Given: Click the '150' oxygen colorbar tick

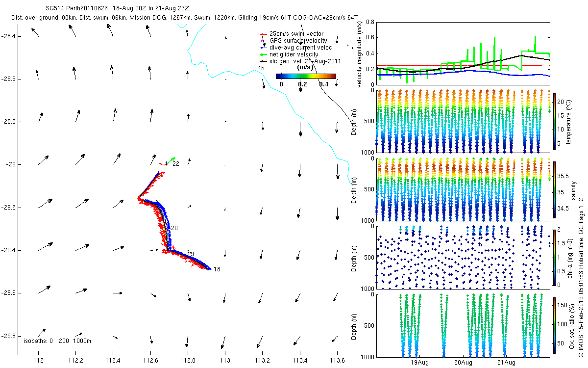Looking at the screenshot, I should [x=562, y=306].
